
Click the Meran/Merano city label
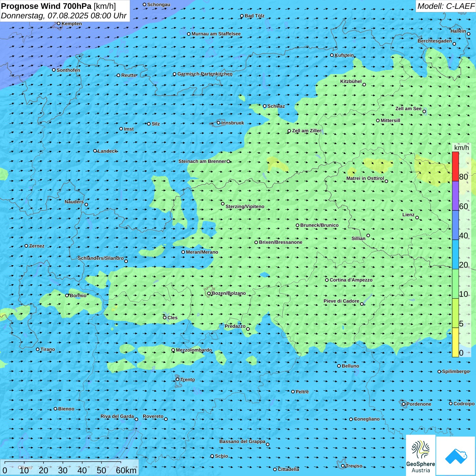202,252
